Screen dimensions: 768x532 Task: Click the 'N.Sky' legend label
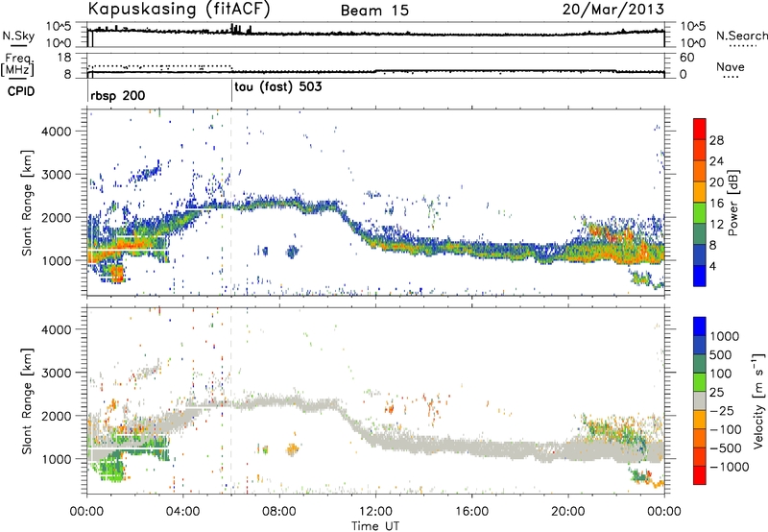18,36
